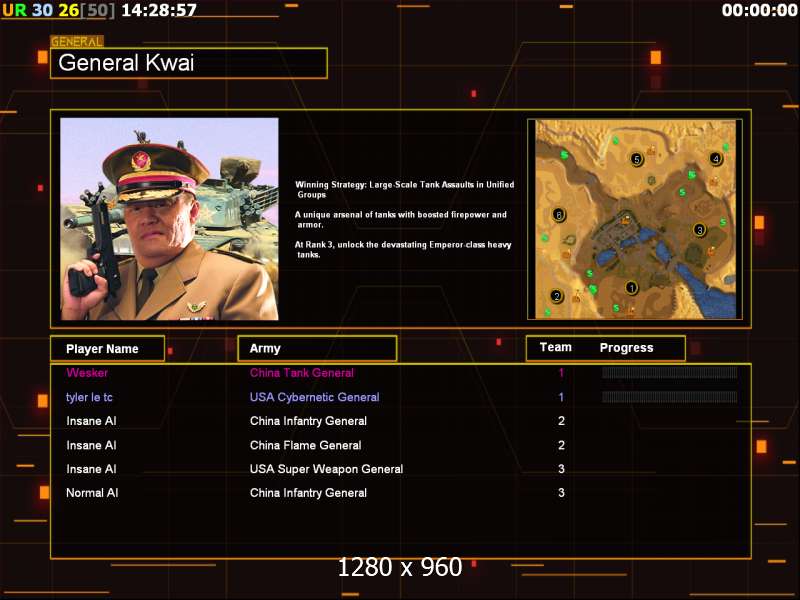The width and height of the screenshot is (800, 600).
Task: Click team number in China Flame General row
Action: [561, 445]
